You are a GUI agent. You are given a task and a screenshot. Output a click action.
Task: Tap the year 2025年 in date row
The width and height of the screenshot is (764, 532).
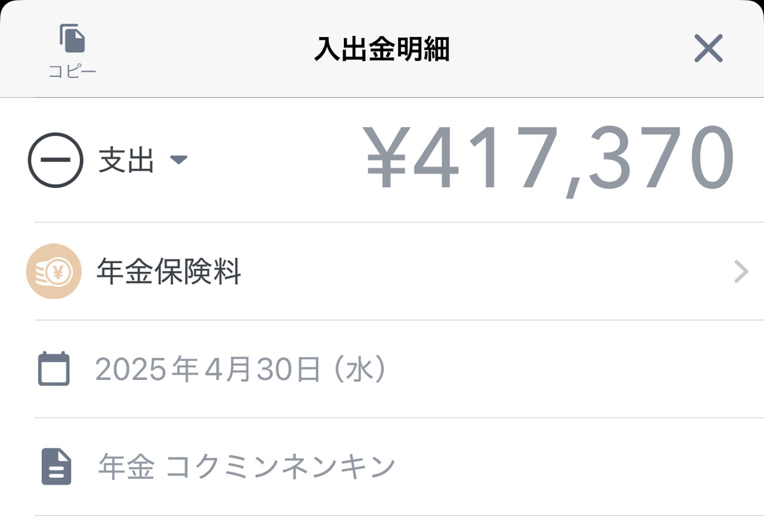[147, 370]
